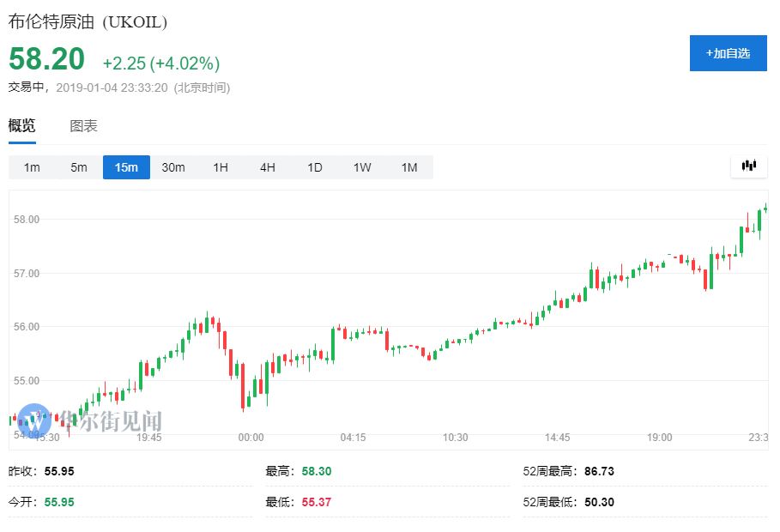Select the 1m interval

point(32,167)
